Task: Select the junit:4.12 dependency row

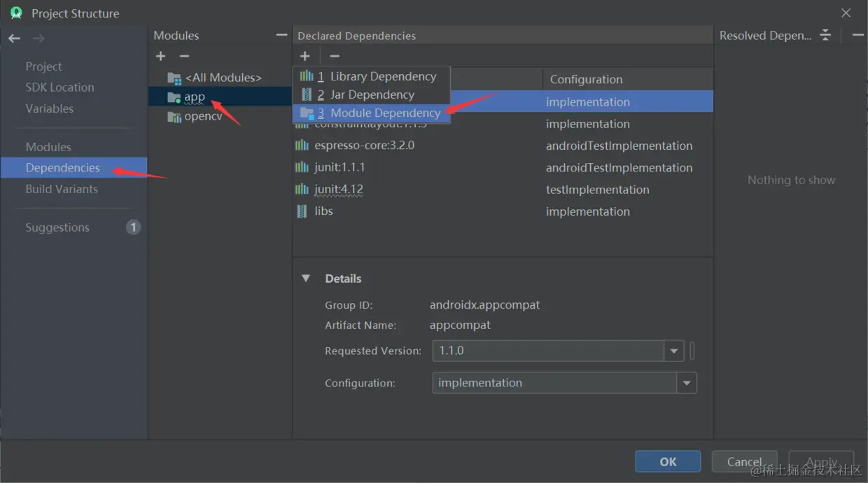Action: tap(503, 189)
